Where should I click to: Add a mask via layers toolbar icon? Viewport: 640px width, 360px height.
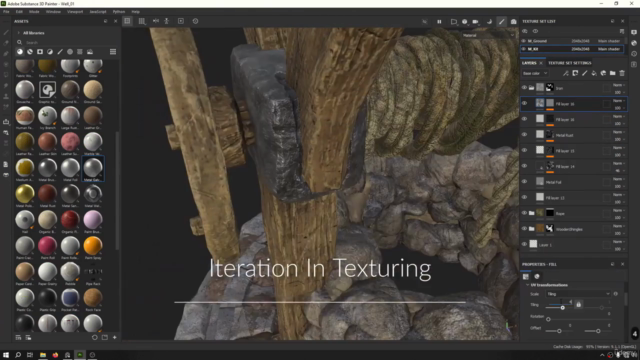pyautogui.click(x=575, y=73)
